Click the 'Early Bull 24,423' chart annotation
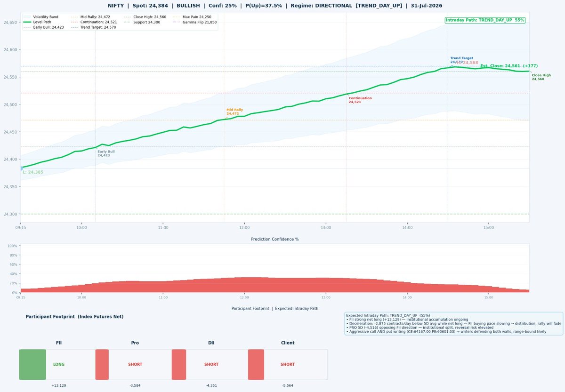565x392 pixels. click(106, 153)
